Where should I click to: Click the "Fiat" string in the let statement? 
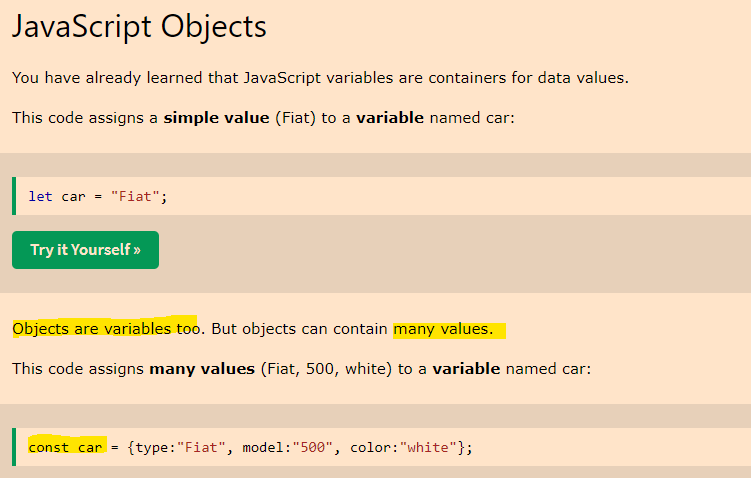135,196
